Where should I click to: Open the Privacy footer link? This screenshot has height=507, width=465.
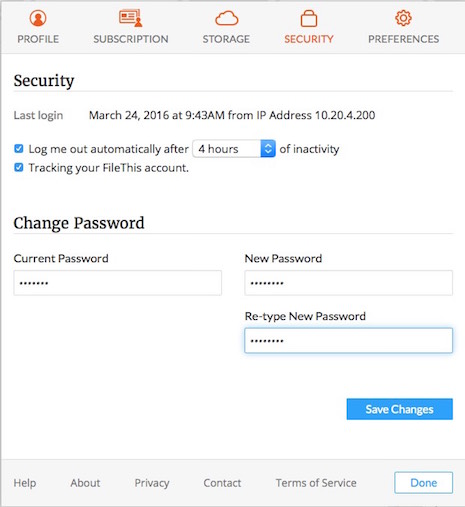(x=152, y=483)
